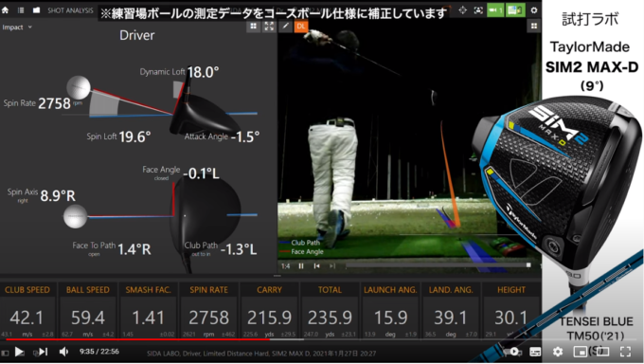The width and height of the screenshot is (644, 364).
Task: Click the TrackMan home icon
Action: (x=5, y=10)
